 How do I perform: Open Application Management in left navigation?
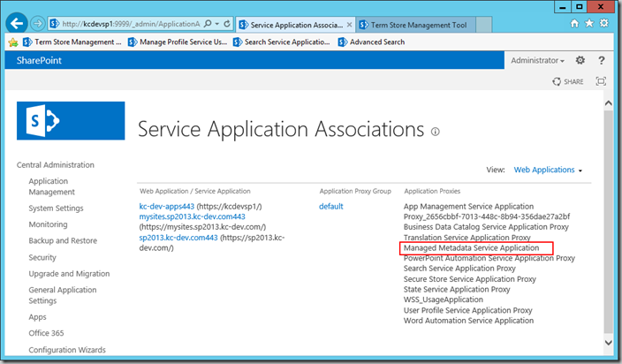[x=51, y=186]
